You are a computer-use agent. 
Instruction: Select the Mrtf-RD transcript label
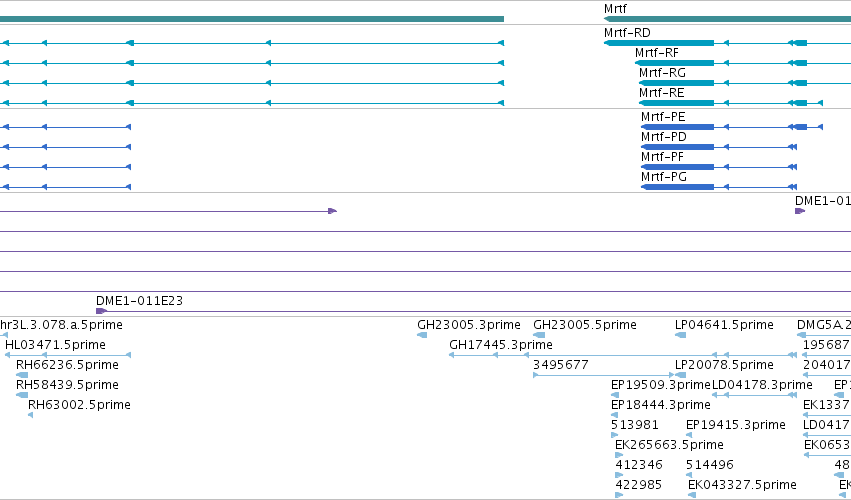click(x=627, y=33)
